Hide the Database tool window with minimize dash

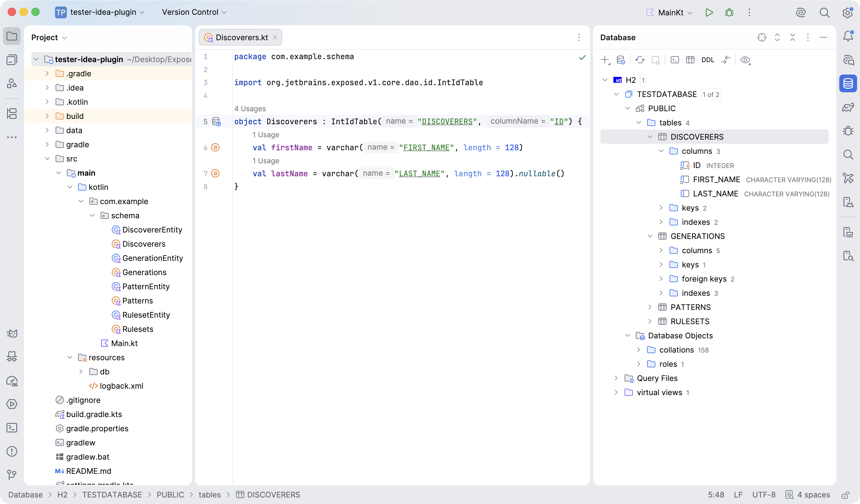[x=823, y=37]
